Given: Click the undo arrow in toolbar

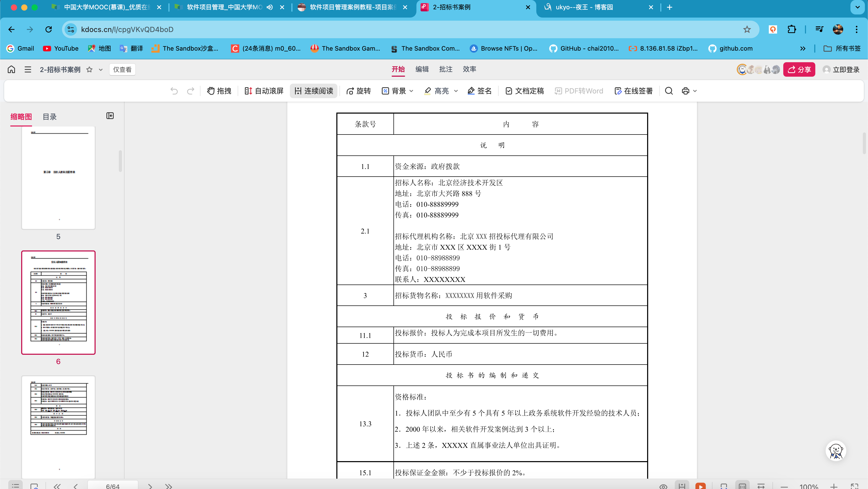Looking at the screenshot, I should (174, 91).
